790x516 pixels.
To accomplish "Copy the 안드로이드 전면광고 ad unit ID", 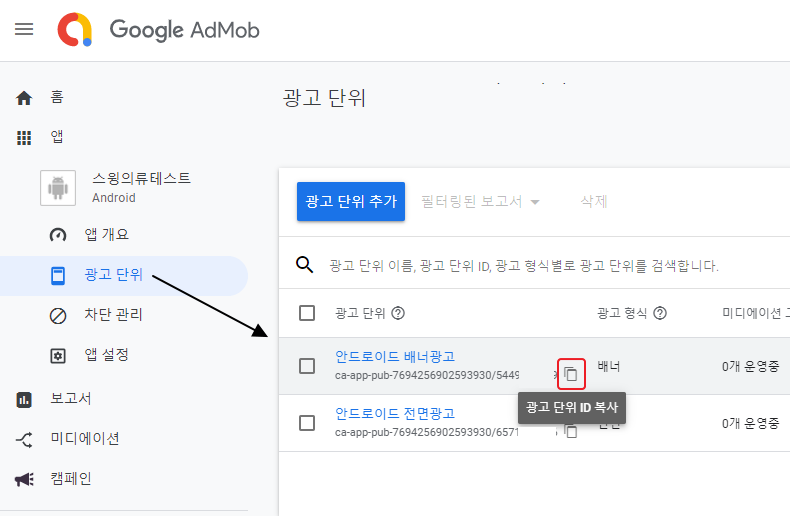I will (570, 431).
